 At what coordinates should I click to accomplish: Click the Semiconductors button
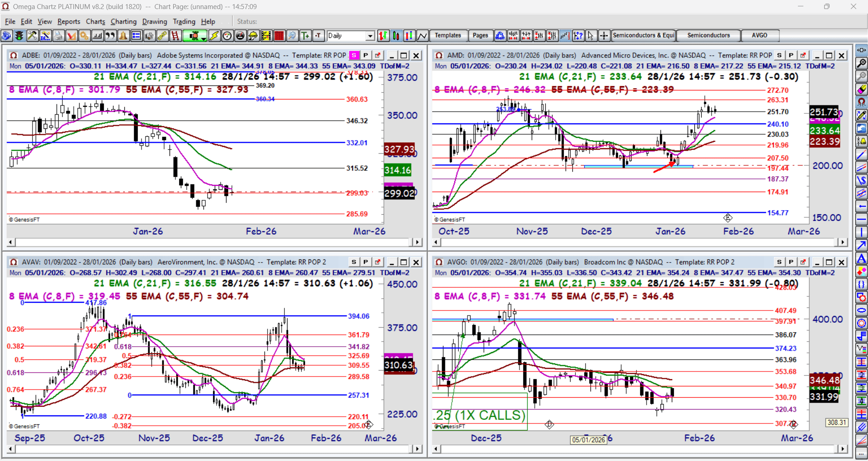pos(708,35)
